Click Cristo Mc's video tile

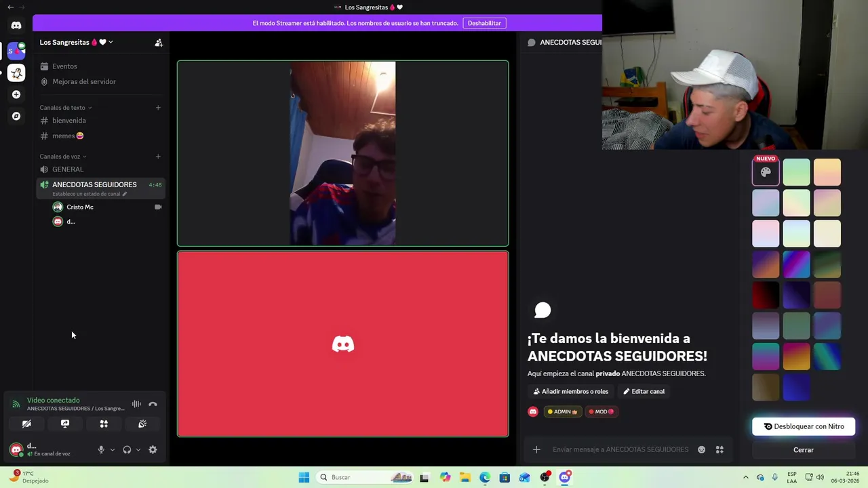tap(342, 153)
